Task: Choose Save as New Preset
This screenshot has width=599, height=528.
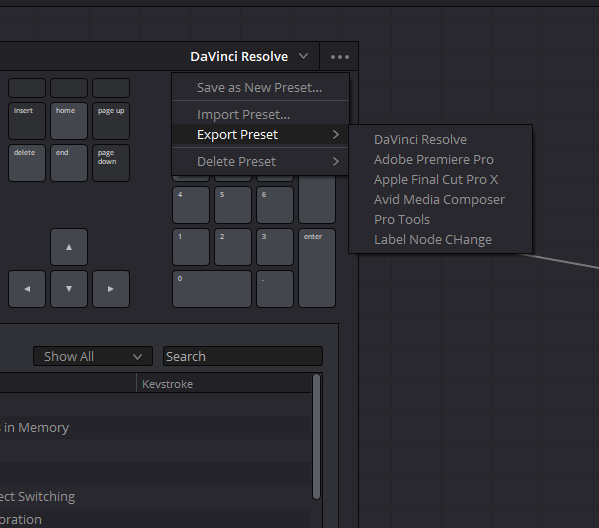Action: [x=260, y=87]
